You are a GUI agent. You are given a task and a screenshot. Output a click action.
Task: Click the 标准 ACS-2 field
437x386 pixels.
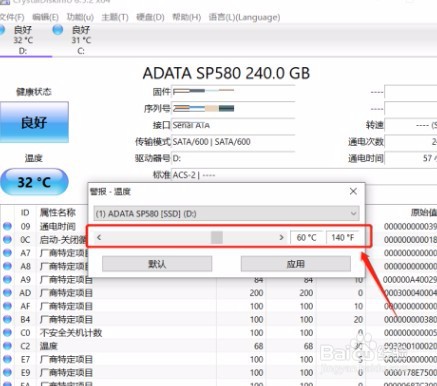[304, 175]
